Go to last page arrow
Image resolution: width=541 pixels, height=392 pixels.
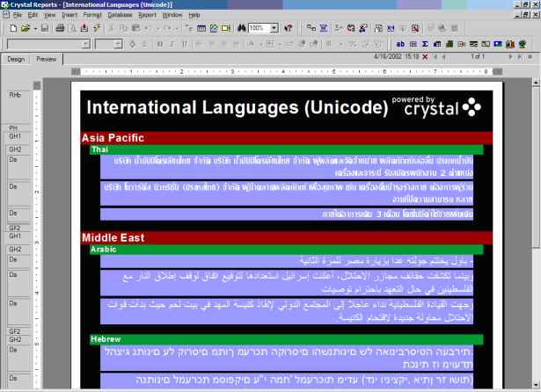pos(519,56)
